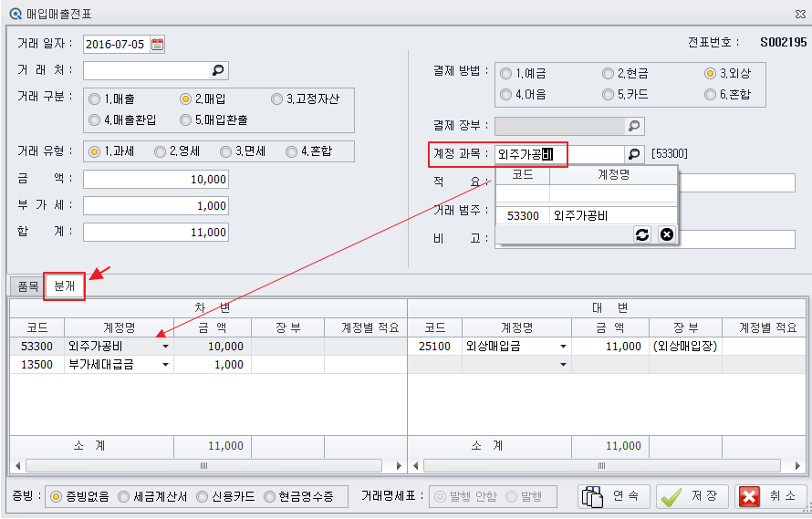This screenshot has width=812, height=519.
Task: Click debit code cell 13500
Action: point(36,365)
